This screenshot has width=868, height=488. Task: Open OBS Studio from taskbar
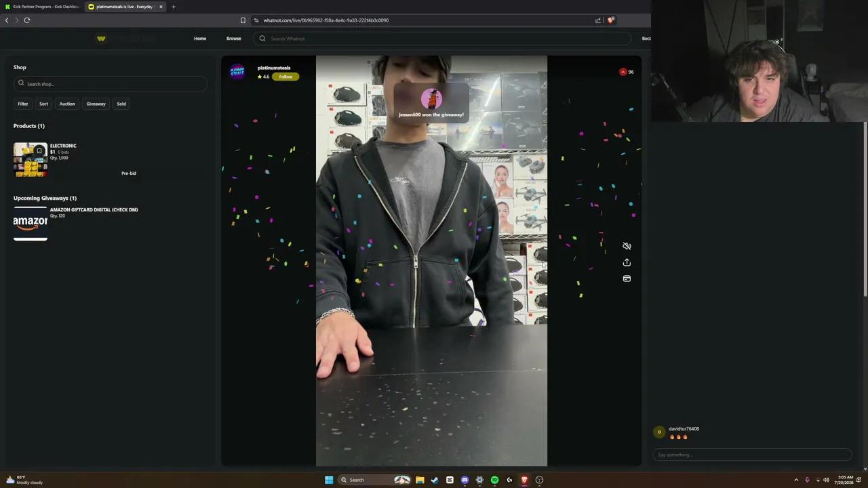pos(539,480)
